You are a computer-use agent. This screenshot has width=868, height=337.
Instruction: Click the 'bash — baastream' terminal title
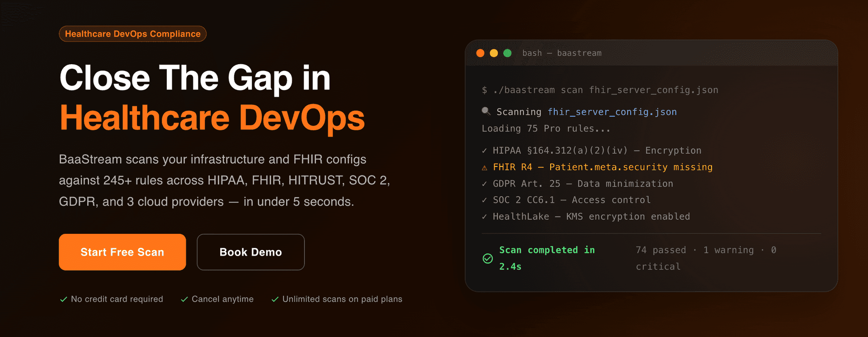(562, 53)
